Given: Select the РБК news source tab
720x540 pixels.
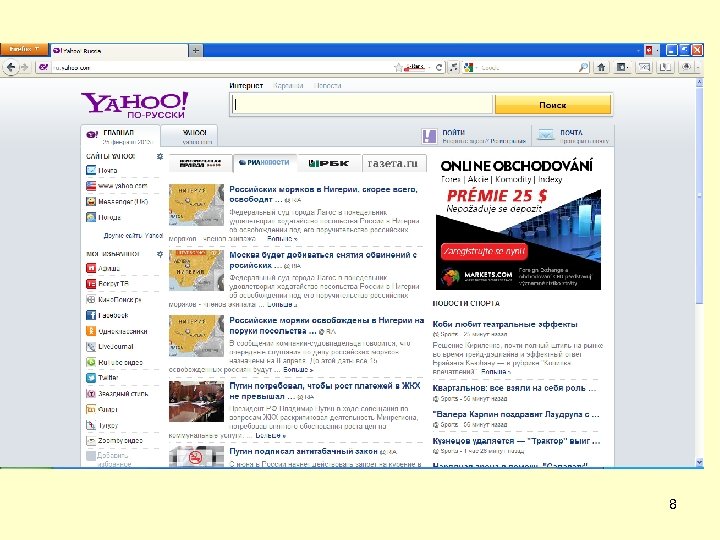Looking at the screenshot, I should coord(329,163).
